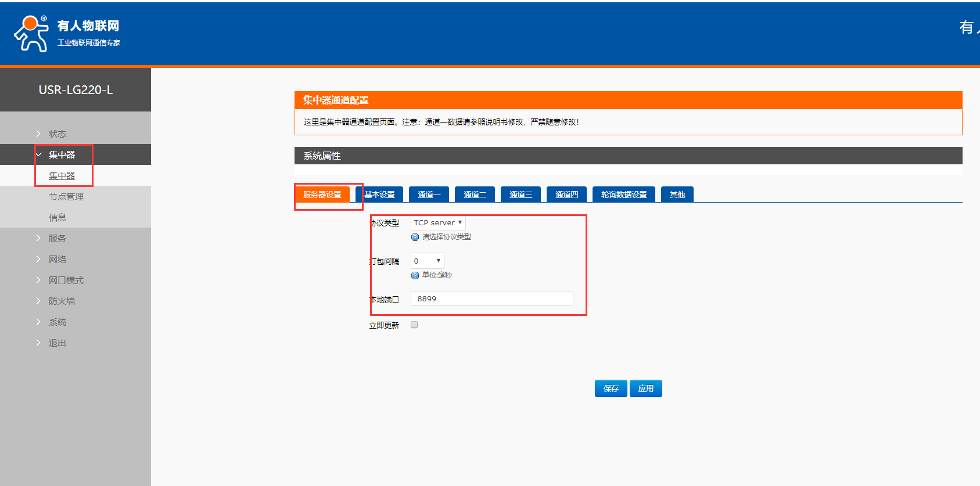Click the 保存 button
Image resolution: width=980 pixels, height=486 pixels.
pyautogui.click(x=611, y=388)
